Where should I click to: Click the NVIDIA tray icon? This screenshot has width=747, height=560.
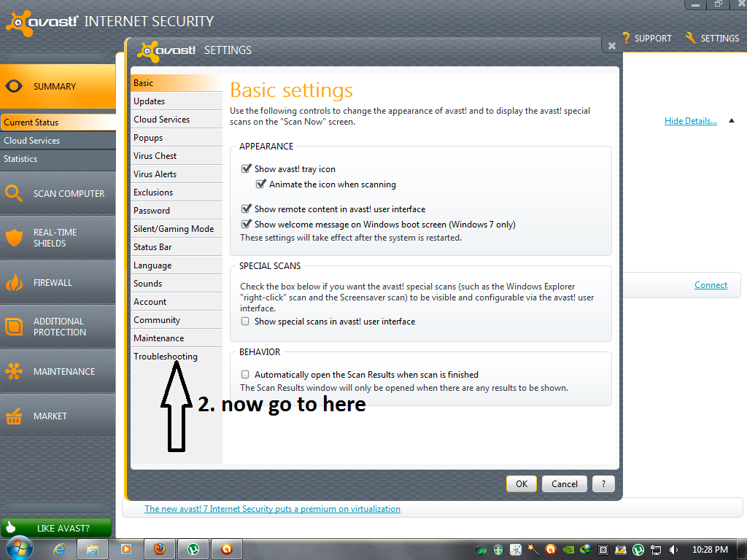point(568,550)
